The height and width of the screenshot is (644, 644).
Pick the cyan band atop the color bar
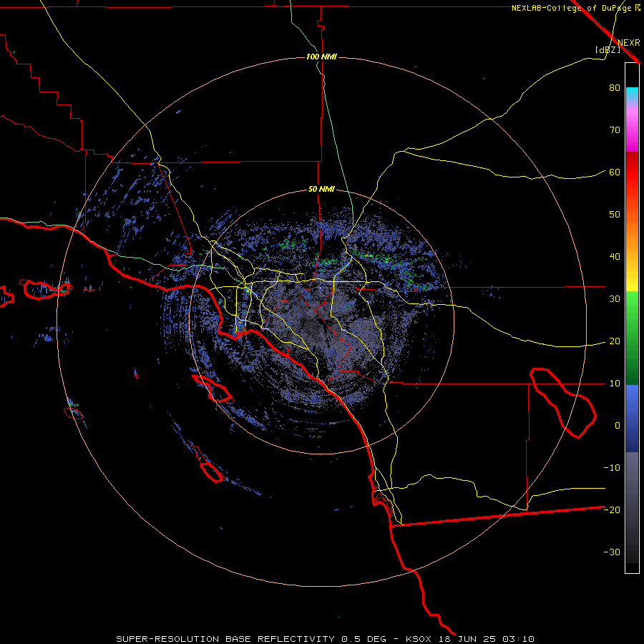pos(632,94)
